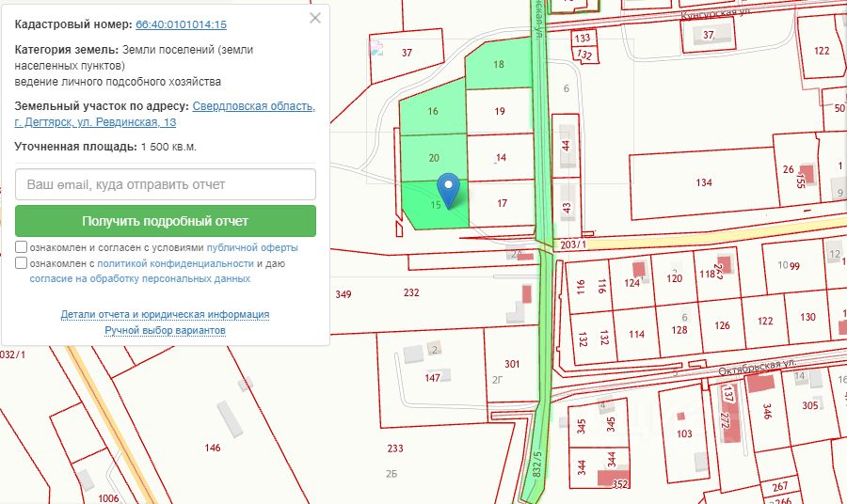Click road segment label 203/1

572,244
